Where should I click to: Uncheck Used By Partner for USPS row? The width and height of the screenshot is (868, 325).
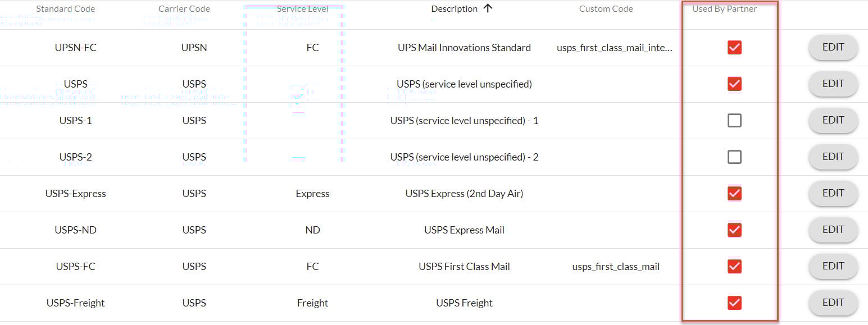pos(734,84)
